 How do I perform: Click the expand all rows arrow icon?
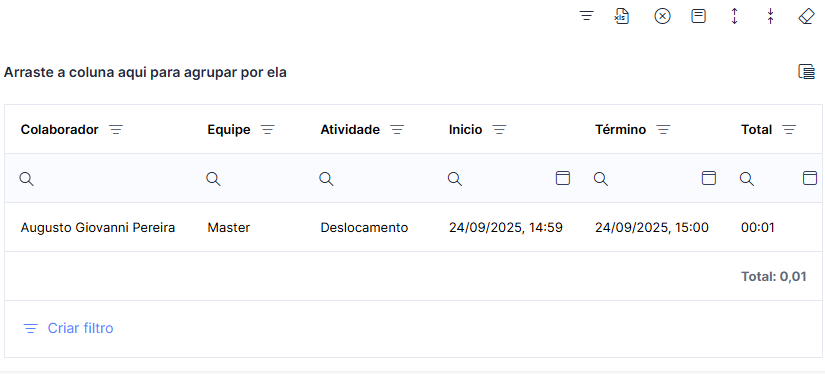tap(735, 16)
